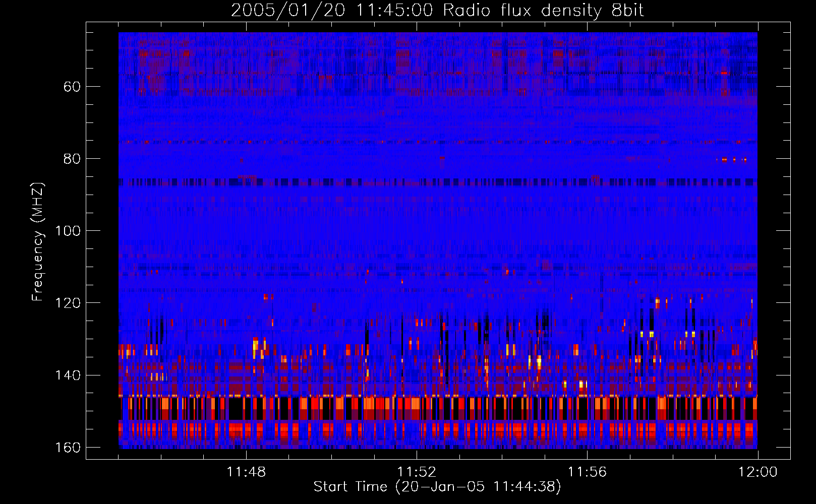This screenshot has width=816, height=504.
Task: Click the 'Start Time (20-Jan-05 11:44:38)' x-axis label
Action: coord(437,487)
